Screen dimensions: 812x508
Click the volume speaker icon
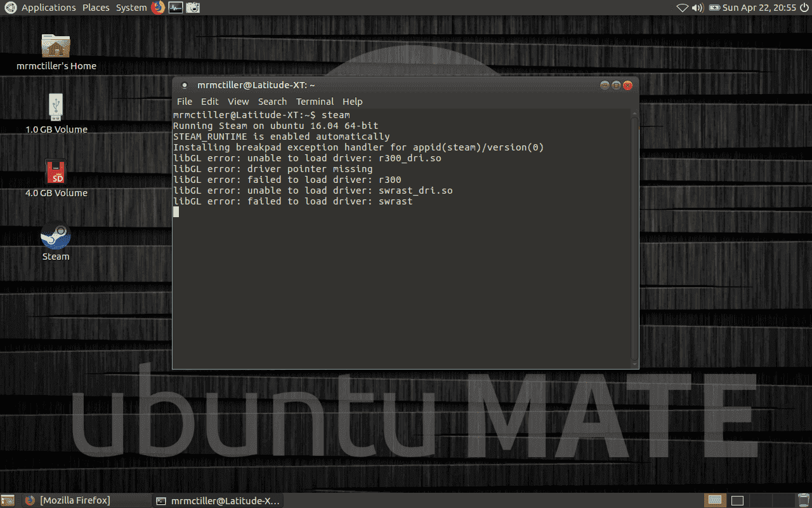[698, 8]
